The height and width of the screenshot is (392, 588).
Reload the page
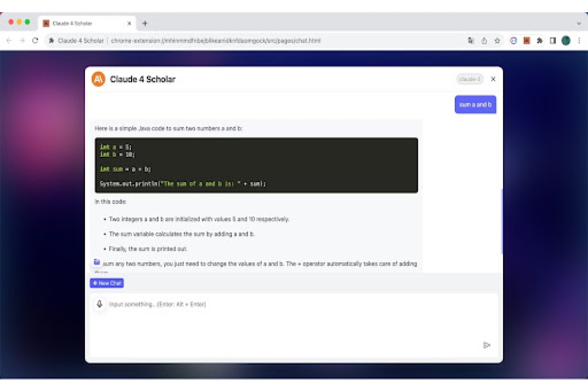(x=35, y=40)
